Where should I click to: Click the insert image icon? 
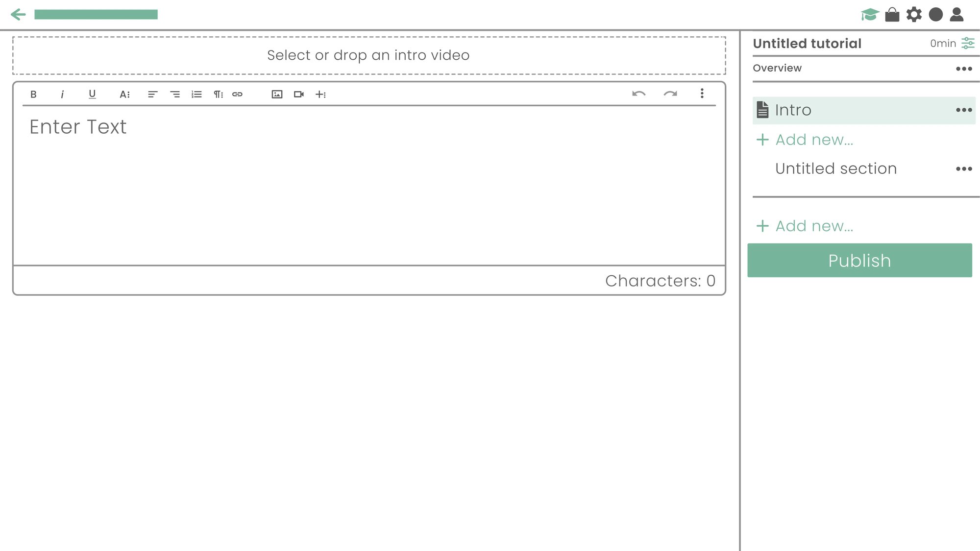(x=277, y=94)
